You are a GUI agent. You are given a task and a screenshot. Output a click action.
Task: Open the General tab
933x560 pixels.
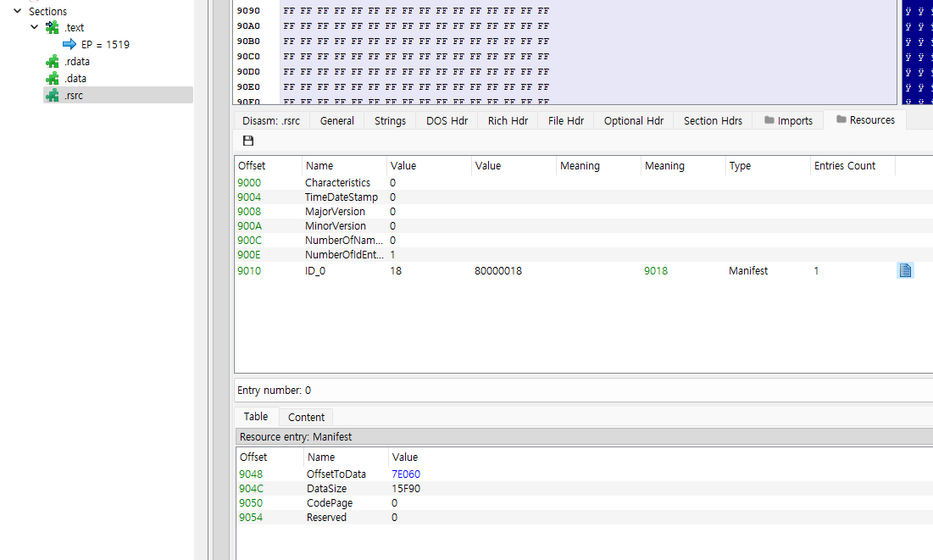pos(336,121)
